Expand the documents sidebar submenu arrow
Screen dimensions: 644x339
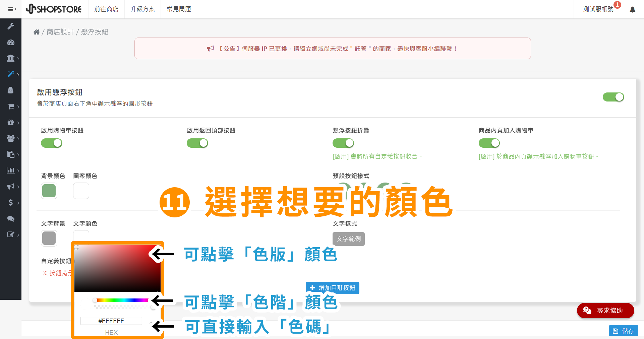pyautogui.click(x=18, y=154)
